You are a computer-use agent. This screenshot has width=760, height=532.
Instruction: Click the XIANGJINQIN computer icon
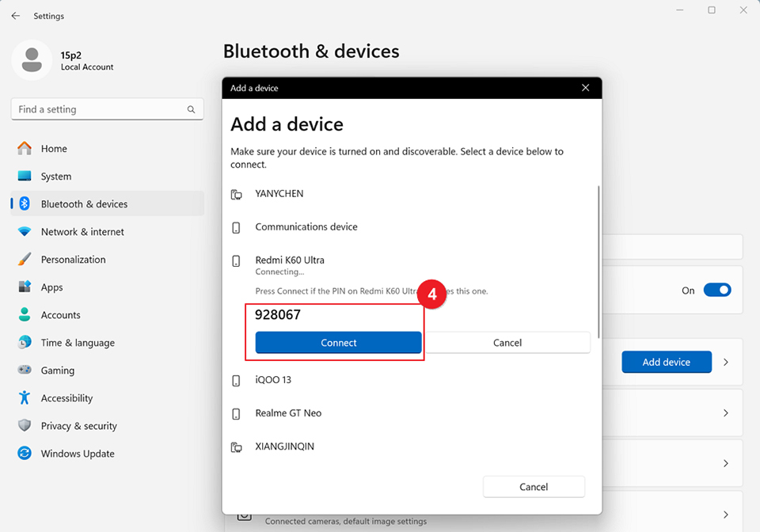click(x=236, y=447)
